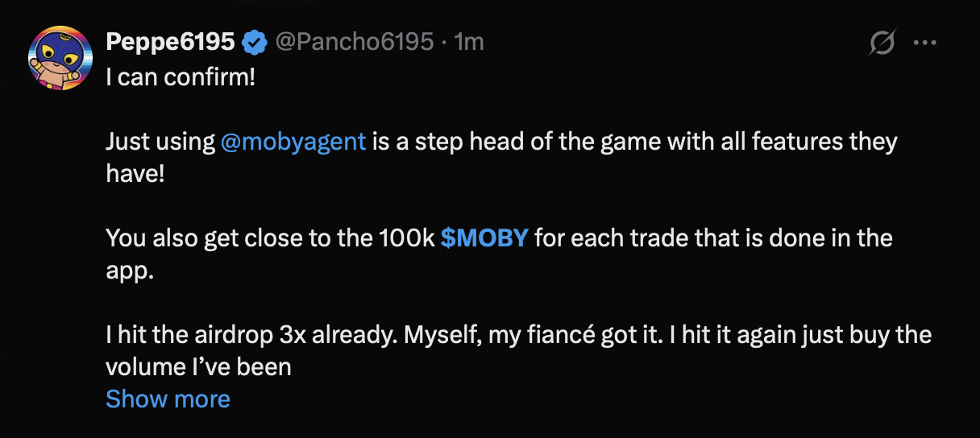Open Peppe6195's profile avatar

point(59,57)
